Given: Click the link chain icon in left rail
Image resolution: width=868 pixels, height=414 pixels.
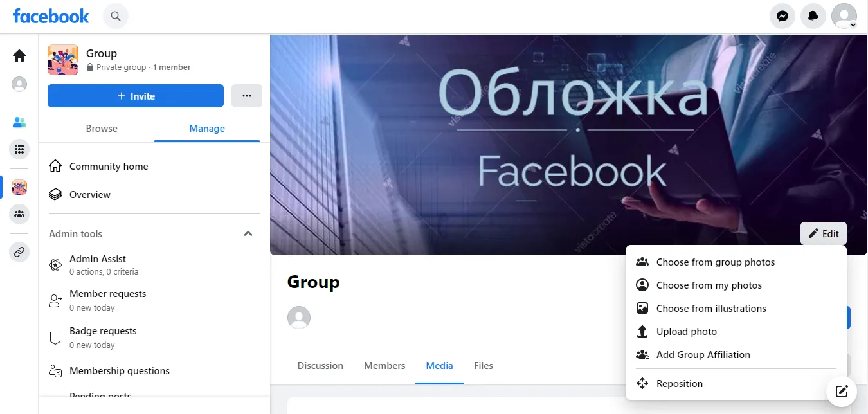Looking at the screenshot, I should tap(19, 252).
